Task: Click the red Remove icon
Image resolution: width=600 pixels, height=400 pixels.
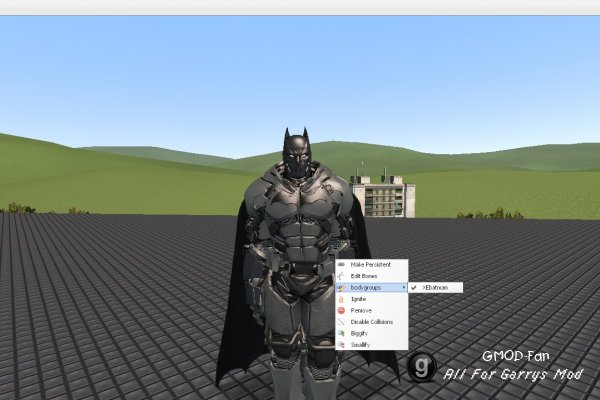Action: 341,310
